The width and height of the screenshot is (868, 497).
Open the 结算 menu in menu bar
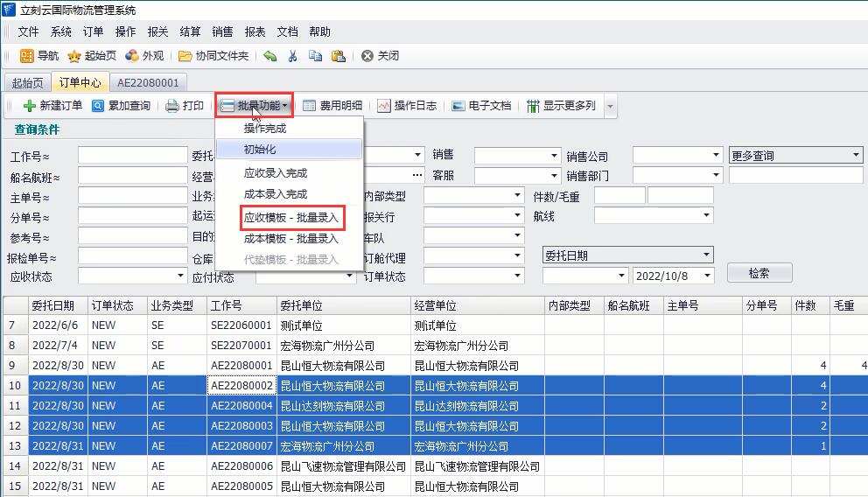190,31
